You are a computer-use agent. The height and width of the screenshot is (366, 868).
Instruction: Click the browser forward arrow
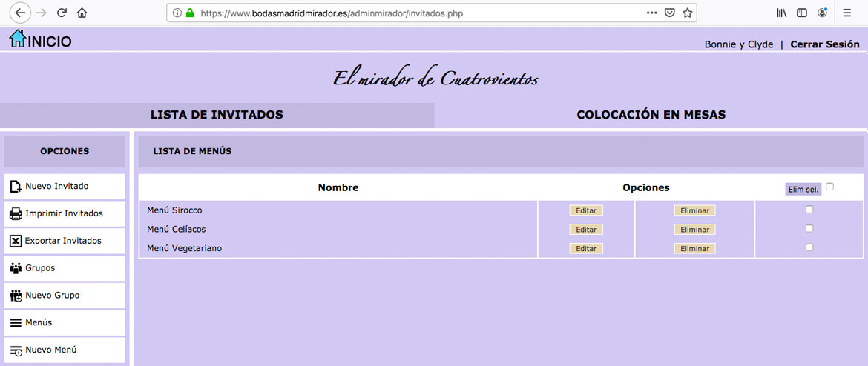pos(41,13)
